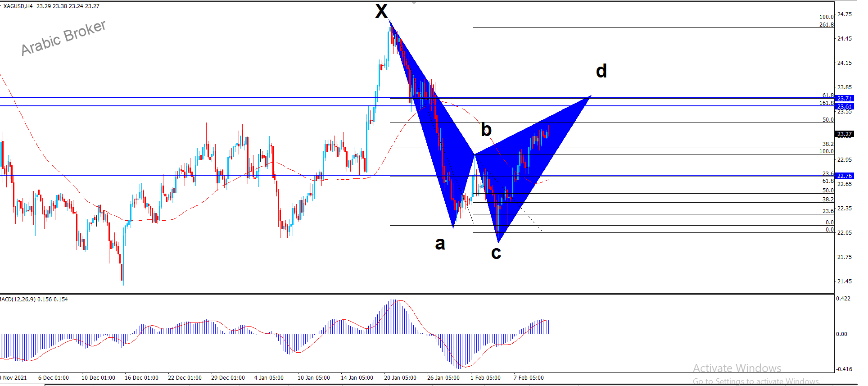Click the 0.00 MACD scale value
The image size is (868, 386).
(x=842, y=334)
